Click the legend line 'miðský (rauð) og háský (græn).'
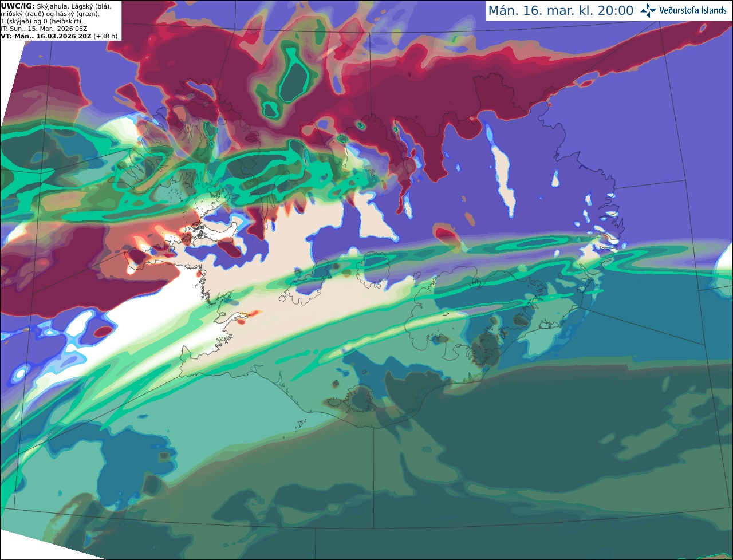The image size is (733, 560). (50, 14)
